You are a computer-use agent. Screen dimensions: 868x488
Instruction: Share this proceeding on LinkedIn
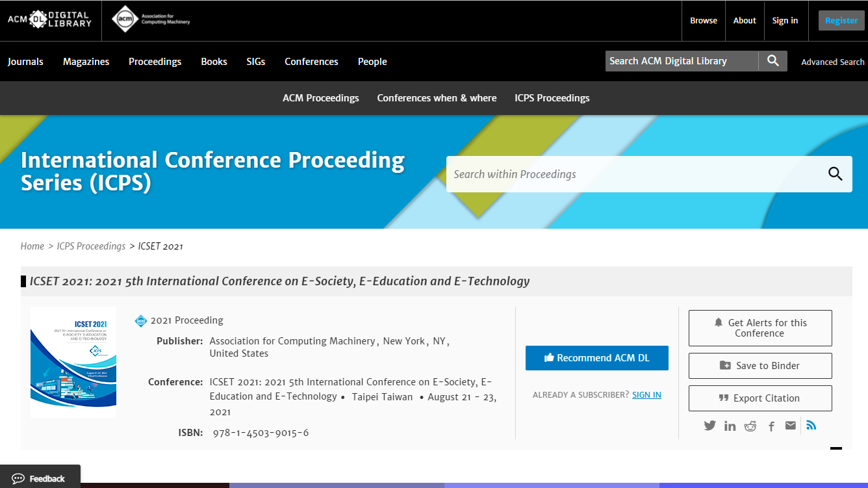click(x=730, y=426)
